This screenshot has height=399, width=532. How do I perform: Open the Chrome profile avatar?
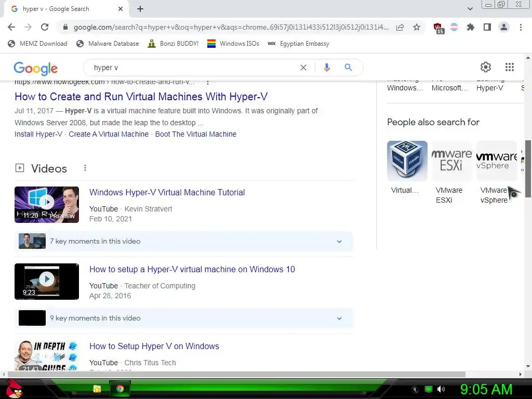pos(504,27)
